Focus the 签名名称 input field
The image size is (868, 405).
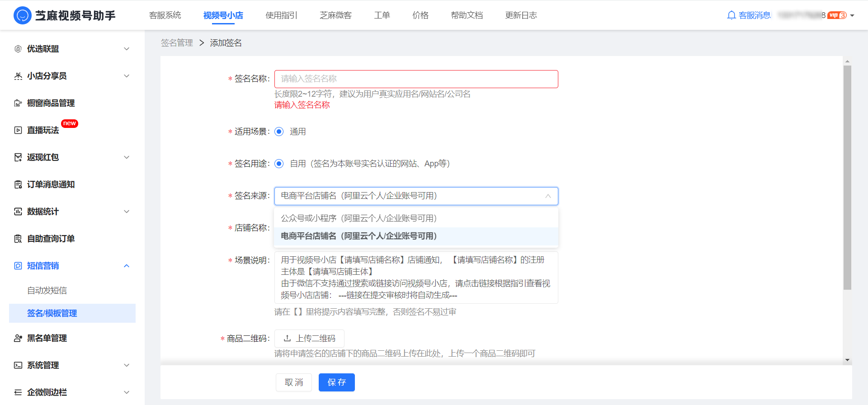pyautogui.click(x=416, y=79)
